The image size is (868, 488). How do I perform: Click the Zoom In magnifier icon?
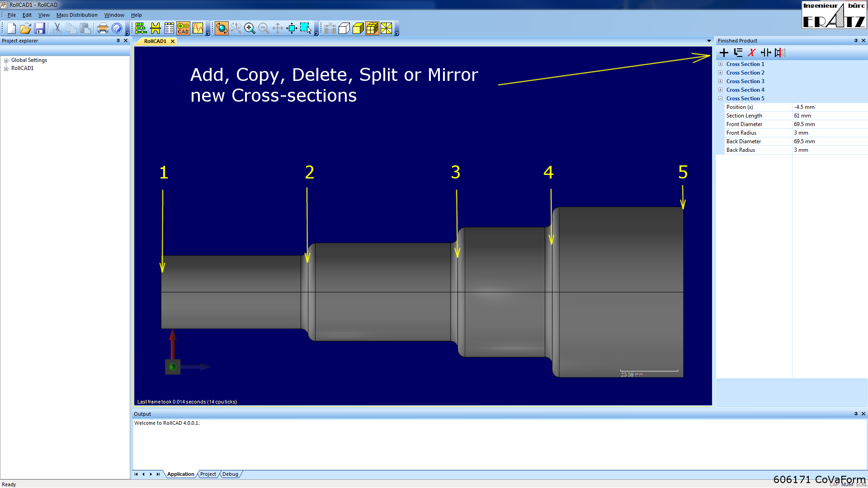(250, 28)
